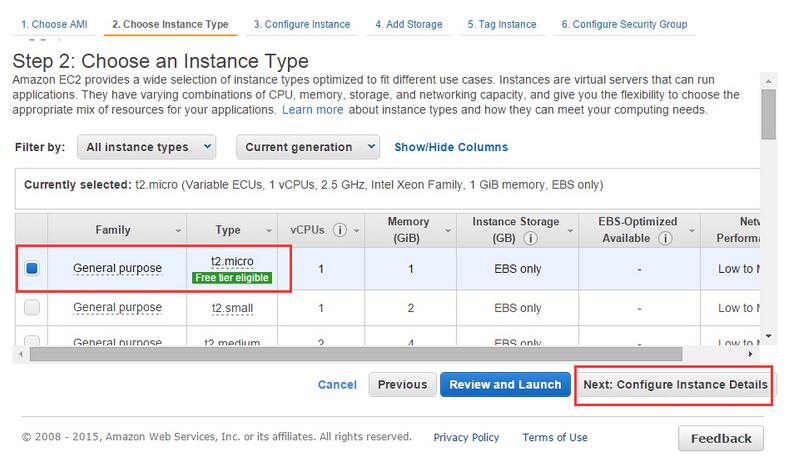Open the Show/Hide Columns link

pyautogui.click(x=451, y=147)
